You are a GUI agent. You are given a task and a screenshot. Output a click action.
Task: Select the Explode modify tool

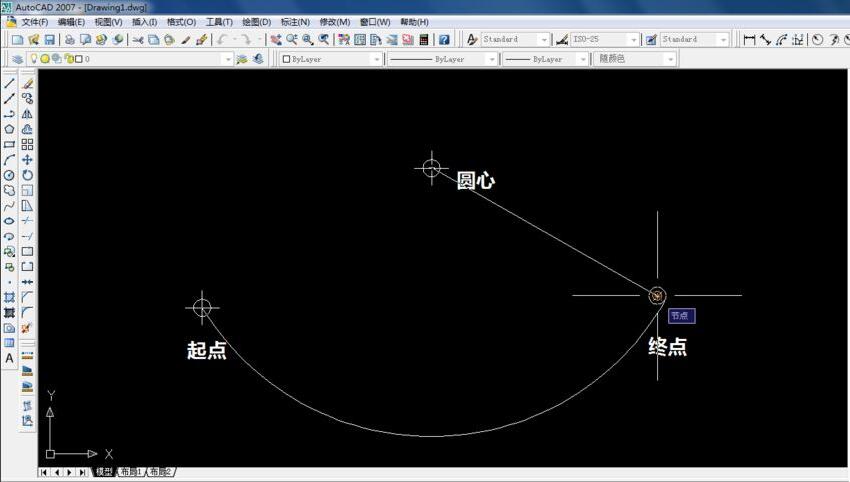pyautogui.click(x=27, y=328)
